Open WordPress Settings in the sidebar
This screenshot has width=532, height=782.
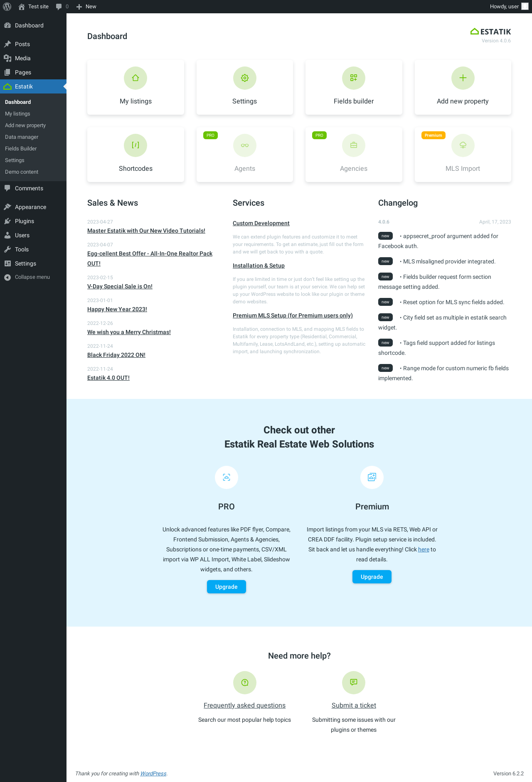33,263
